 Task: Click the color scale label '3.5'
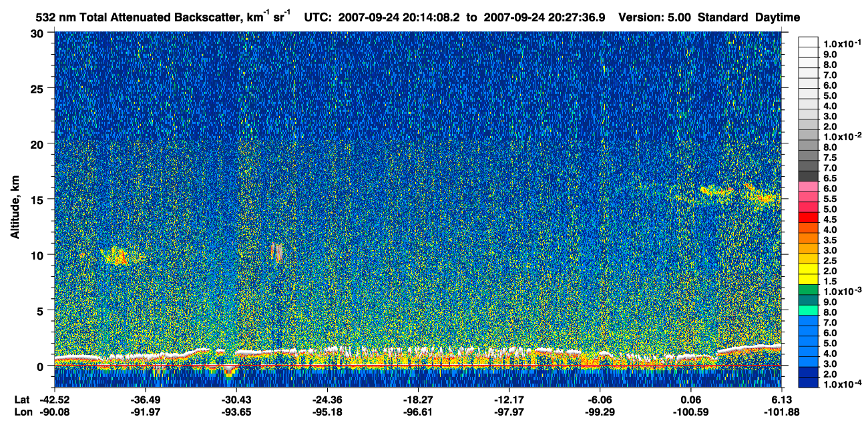point(830,241)
